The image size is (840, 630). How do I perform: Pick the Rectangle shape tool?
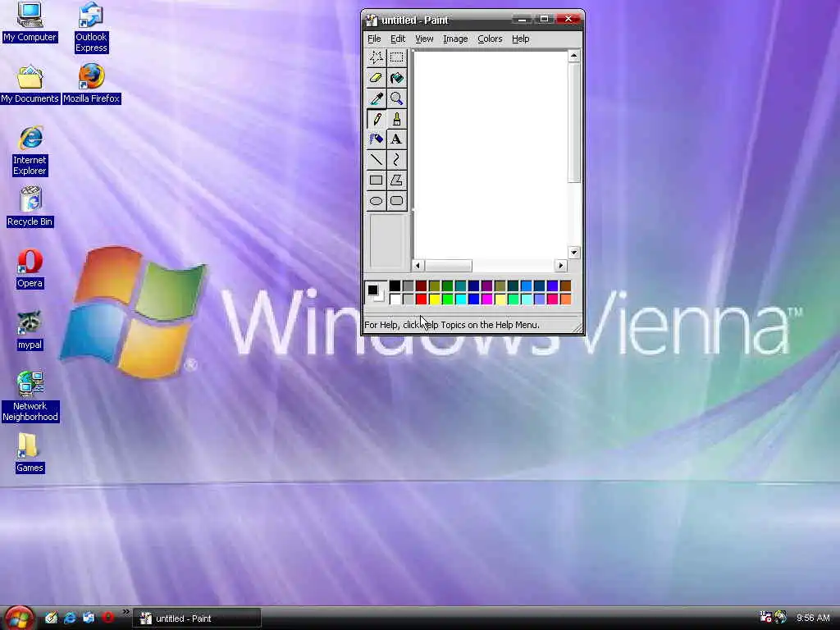[376, 180]
